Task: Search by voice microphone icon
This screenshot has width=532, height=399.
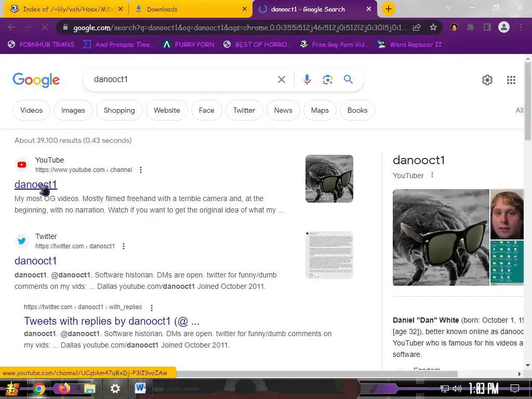Action: tap(307, 79)
